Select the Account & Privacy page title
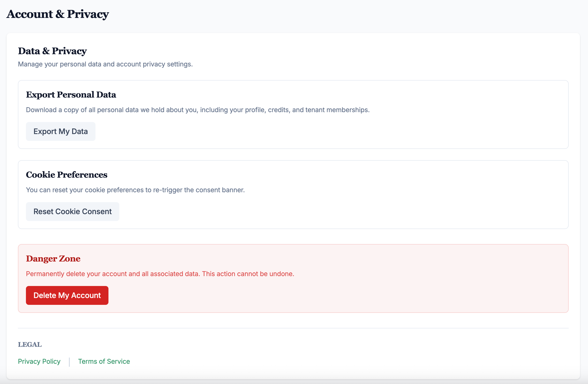 tap(58, 14)
